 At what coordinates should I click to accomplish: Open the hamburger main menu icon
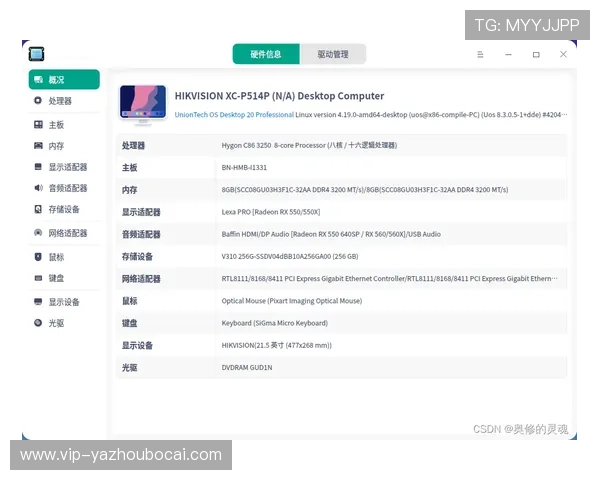480,54
